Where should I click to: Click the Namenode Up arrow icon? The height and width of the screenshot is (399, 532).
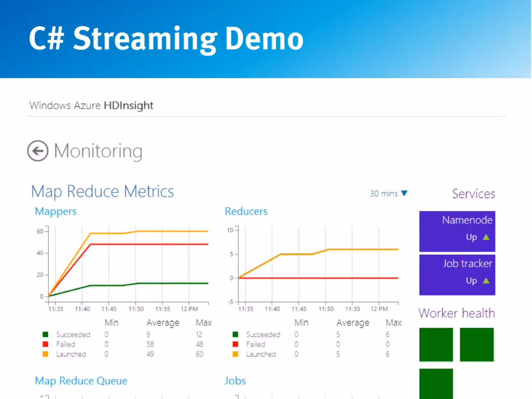click(x=486, y=237)
